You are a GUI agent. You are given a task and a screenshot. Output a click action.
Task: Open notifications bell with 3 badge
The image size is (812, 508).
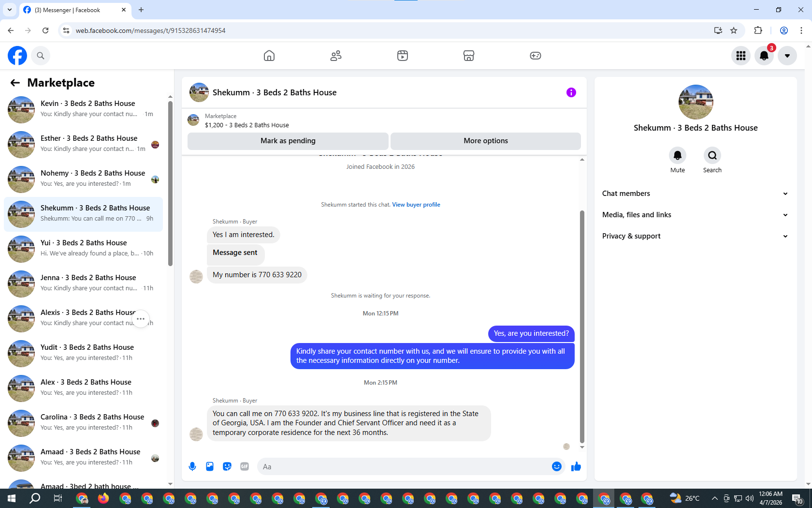(x=764, y=56)
